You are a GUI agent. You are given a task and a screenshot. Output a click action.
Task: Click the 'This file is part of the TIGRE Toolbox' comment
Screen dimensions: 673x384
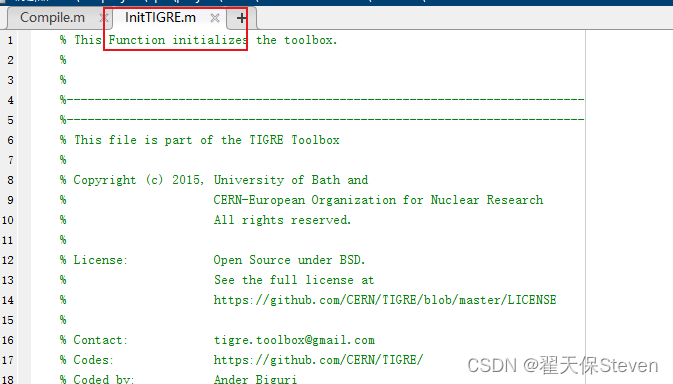tap(200, 140)
